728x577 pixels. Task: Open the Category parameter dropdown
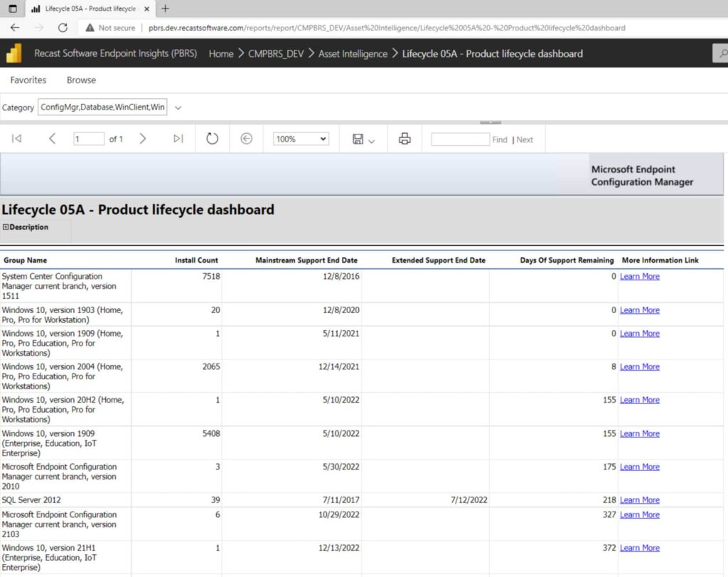point(178,107)
